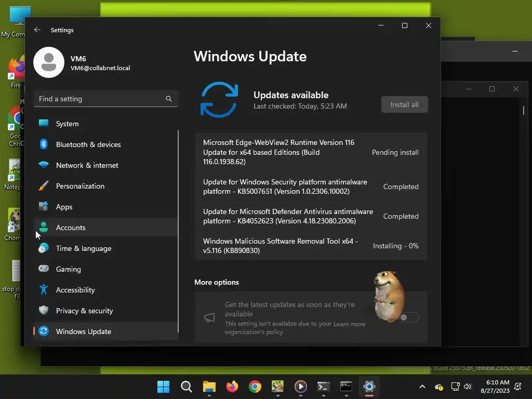Viewport: 532px width, 399px height.
Task: Go back using the Settings back arrow
Action: coord(37,30)
